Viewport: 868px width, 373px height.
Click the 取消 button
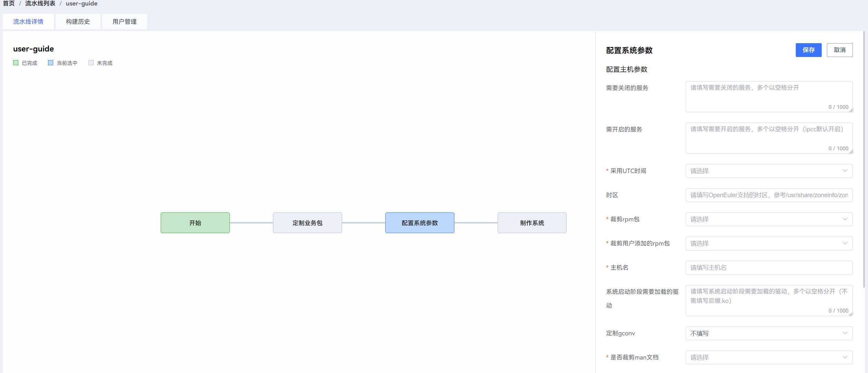[x=839, y=50]
